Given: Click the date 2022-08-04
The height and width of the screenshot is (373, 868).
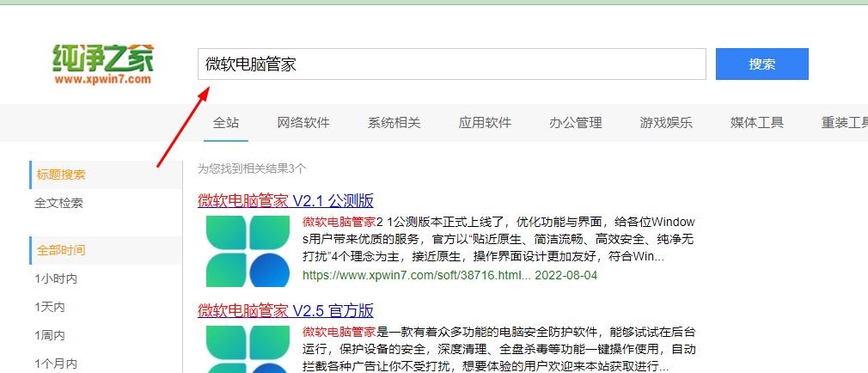Looking at the screenshot, I should click(566, 275).
